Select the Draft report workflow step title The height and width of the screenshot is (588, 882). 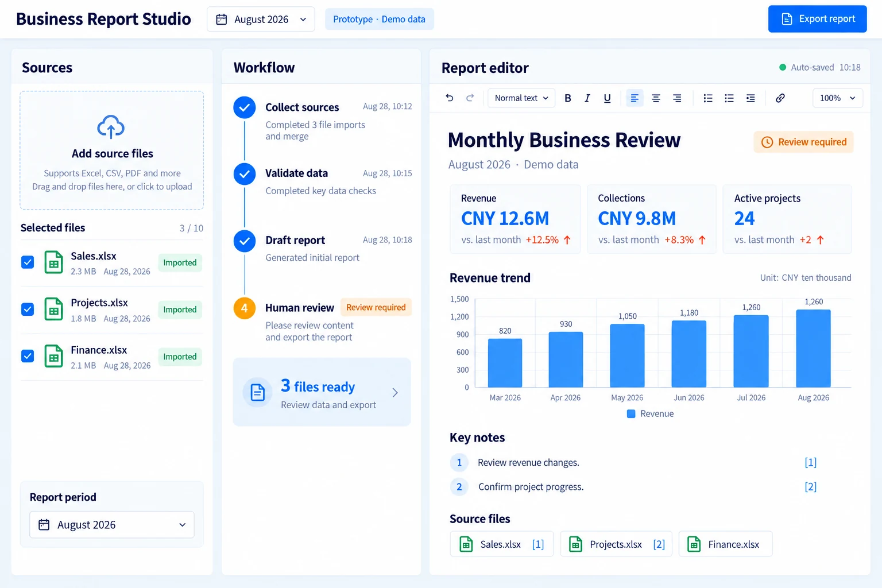point(295,241)
